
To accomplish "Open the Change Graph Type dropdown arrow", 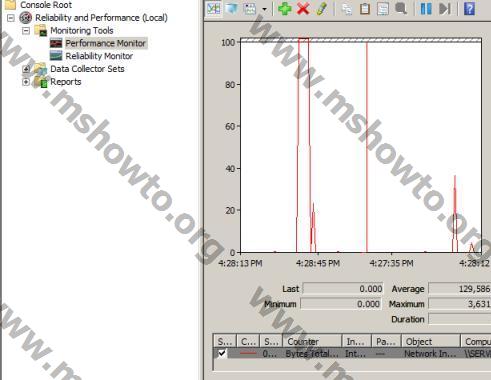I will click(264, 9).
